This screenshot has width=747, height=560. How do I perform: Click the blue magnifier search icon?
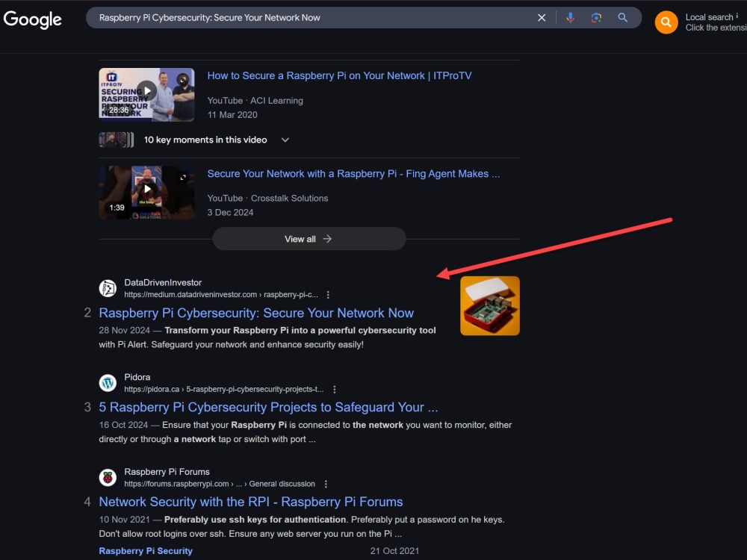[623, 18]
